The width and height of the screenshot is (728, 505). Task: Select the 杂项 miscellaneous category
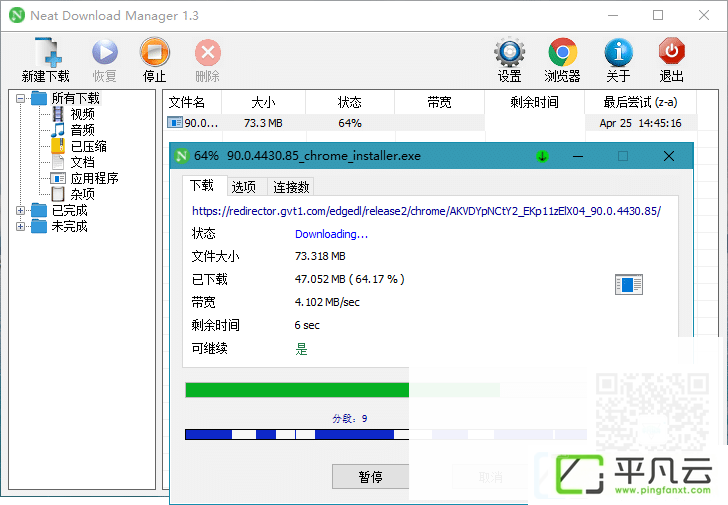(x=82, y=194)
